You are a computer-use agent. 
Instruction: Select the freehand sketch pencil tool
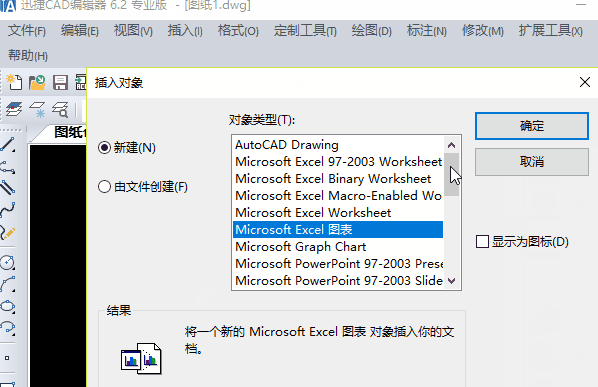(x=8, y=232)
